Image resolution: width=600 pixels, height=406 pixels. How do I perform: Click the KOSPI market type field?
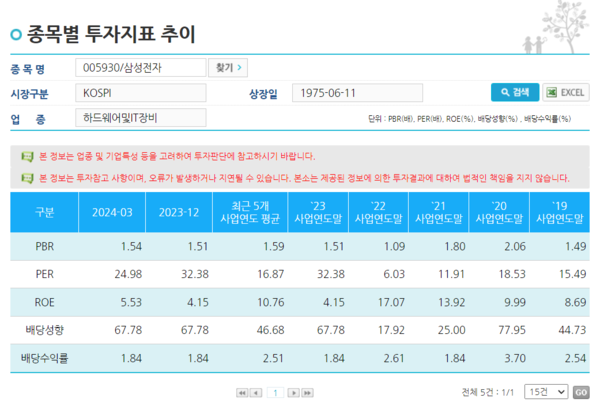point(140,93)
